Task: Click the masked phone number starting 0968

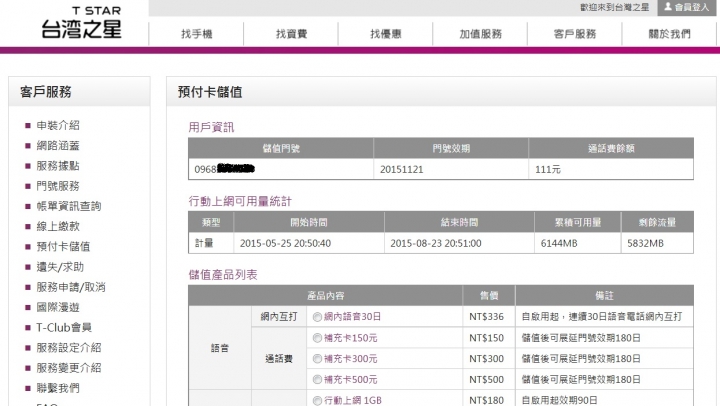Action: [224, 169]
